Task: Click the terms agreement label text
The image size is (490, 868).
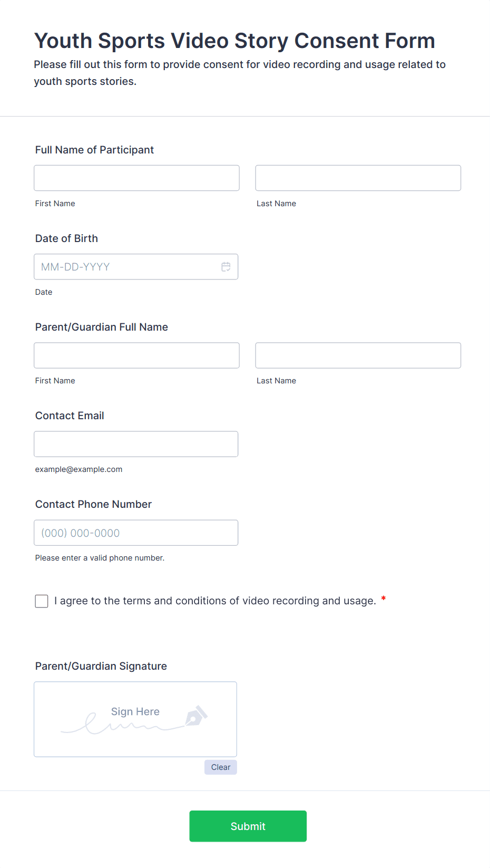Action: coord(215,601)
